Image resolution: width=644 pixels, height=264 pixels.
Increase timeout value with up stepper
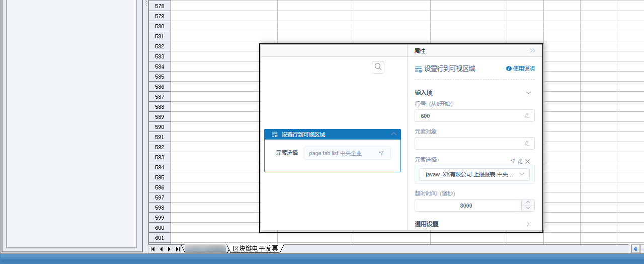click(x=528, y=203)
